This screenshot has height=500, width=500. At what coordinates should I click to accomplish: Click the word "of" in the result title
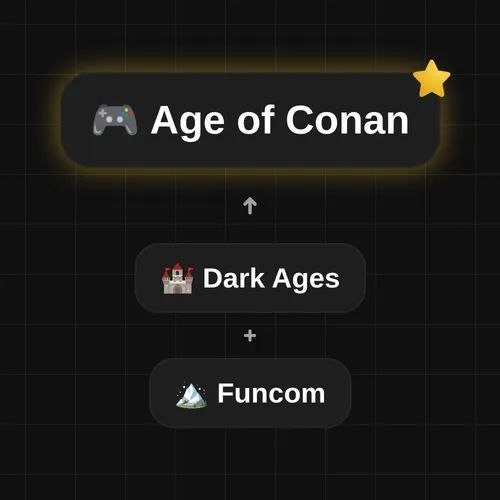coord(256,119)
